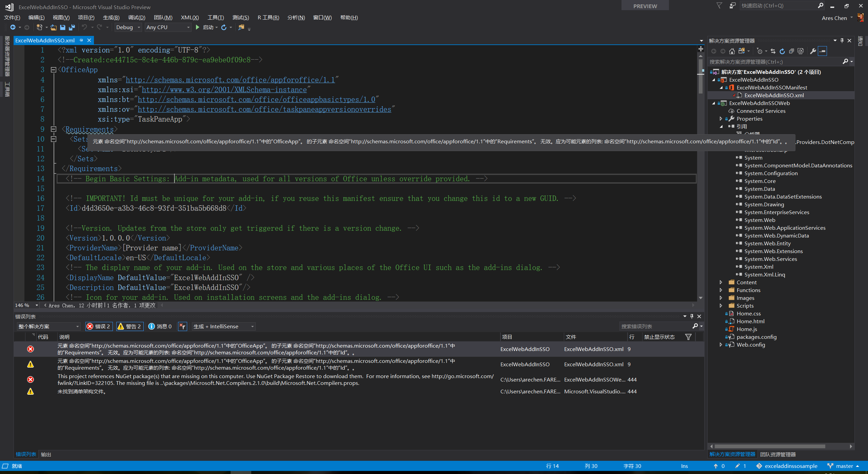Click the Undo icon

pyautogui.click(x=84, y=27)
